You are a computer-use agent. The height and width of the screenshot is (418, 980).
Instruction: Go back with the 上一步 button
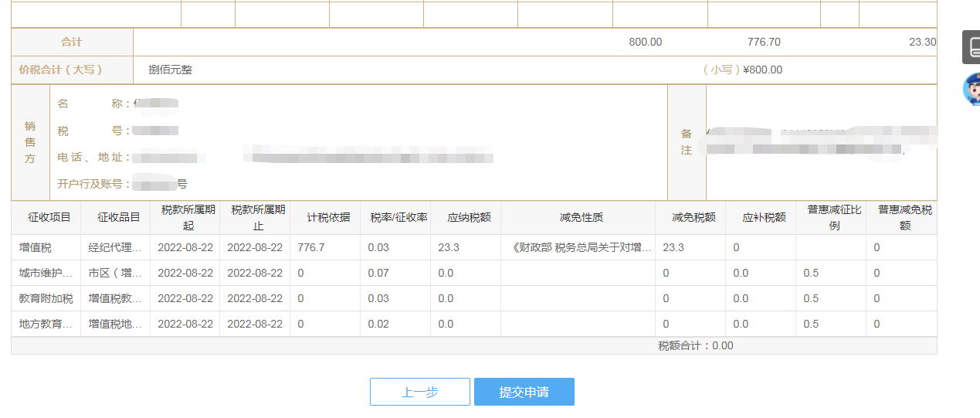pyautogui.click(x=420, y=392)
